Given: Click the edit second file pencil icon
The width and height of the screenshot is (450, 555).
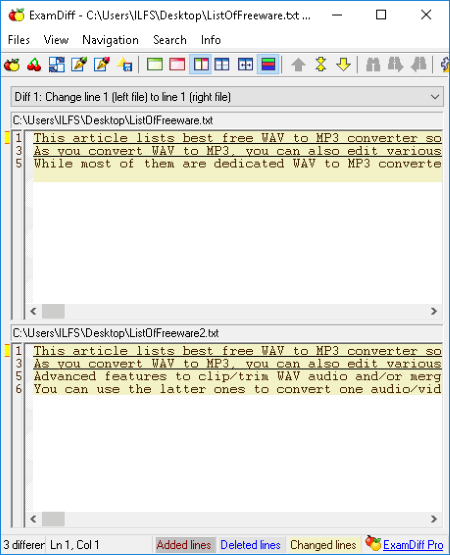Looking at the screenshot, I should coord(102,65).
